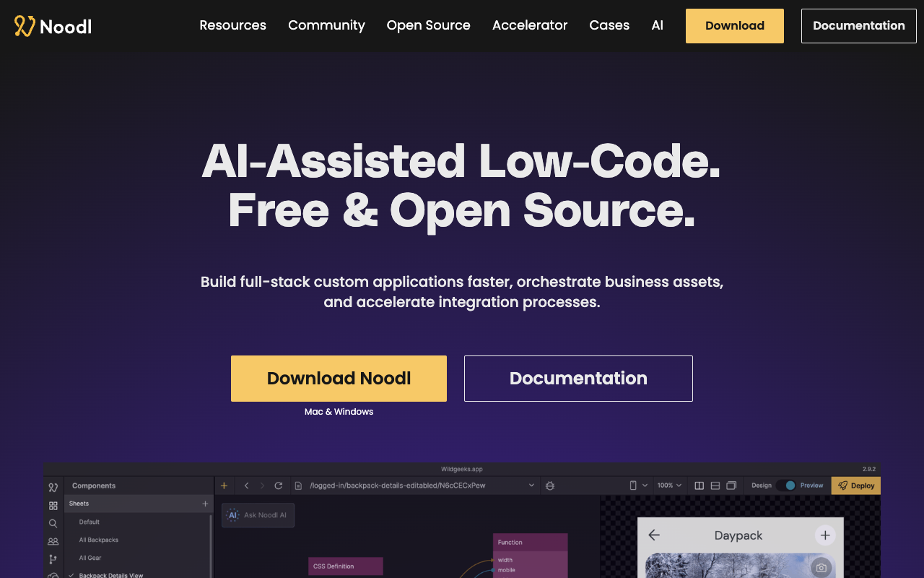This screenshot has height=578, width=924.
Task: Go back with the left arrow in editor toolbar
Action: click(x=246, y=486)
